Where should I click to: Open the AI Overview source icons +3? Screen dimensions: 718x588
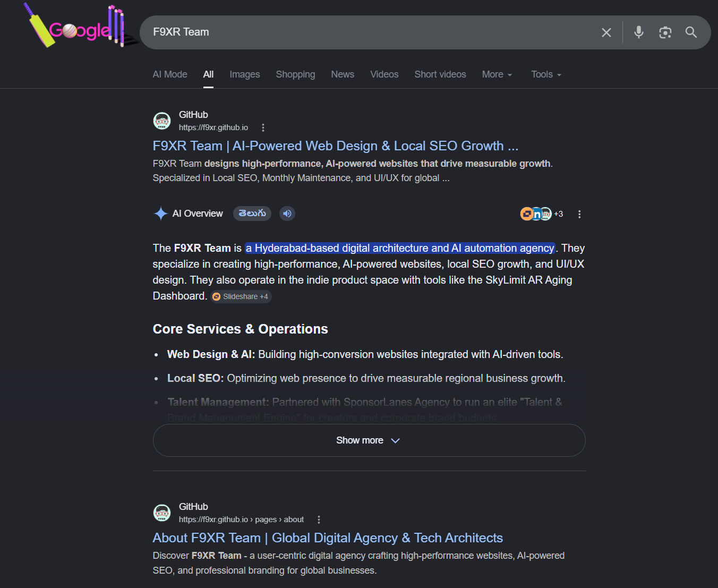coord(542,214)
